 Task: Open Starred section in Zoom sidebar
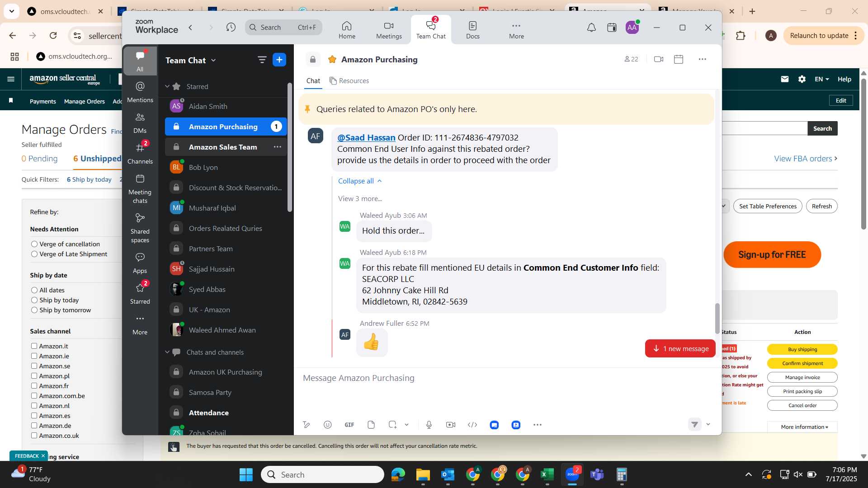(140, 294)
